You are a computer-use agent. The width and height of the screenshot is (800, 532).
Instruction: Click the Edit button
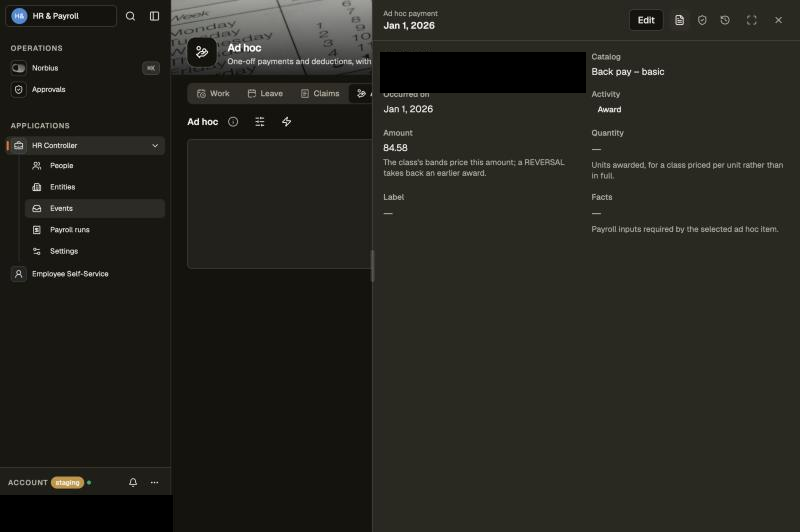pos(646,20)
